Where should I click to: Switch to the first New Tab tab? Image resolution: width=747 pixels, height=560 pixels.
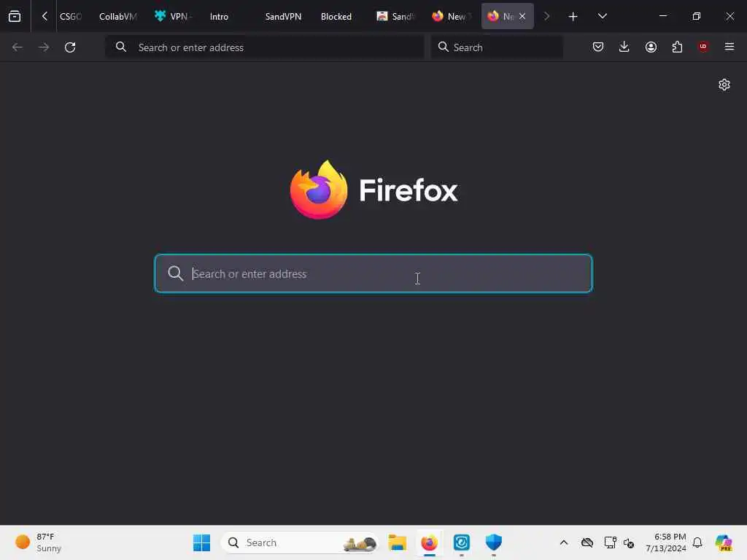pyautogui.click(x=450, y=16)
